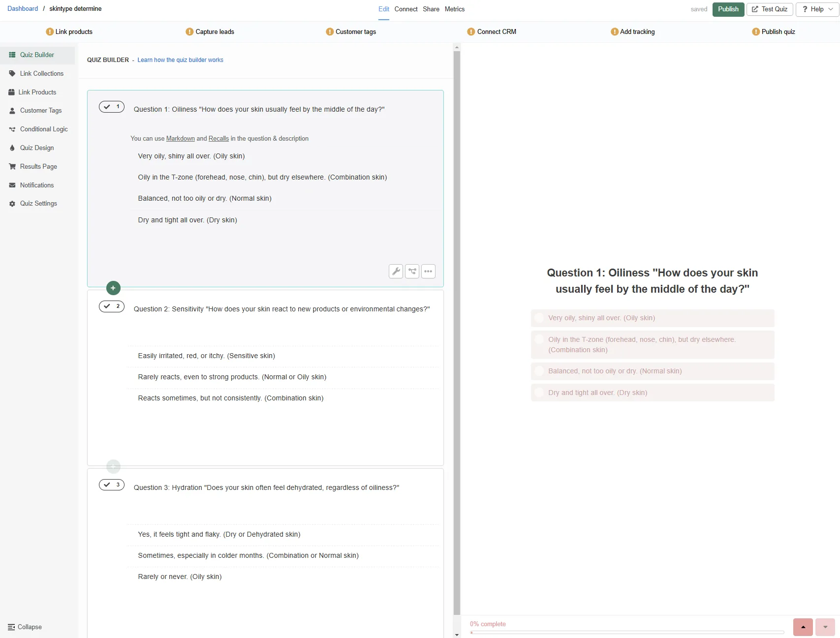Click the Conditional Logic branch icon
This screenshot has height=638, width=840.
point(12,129)
